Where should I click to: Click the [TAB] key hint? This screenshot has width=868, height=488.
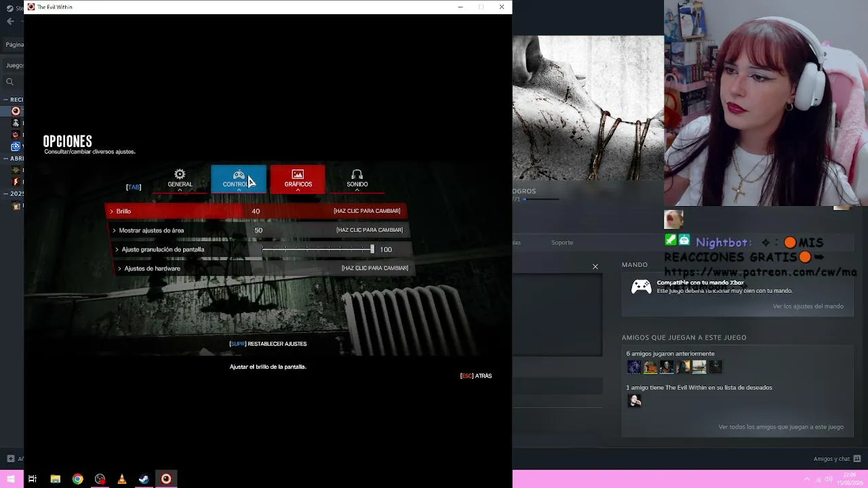tap(134, 187)
